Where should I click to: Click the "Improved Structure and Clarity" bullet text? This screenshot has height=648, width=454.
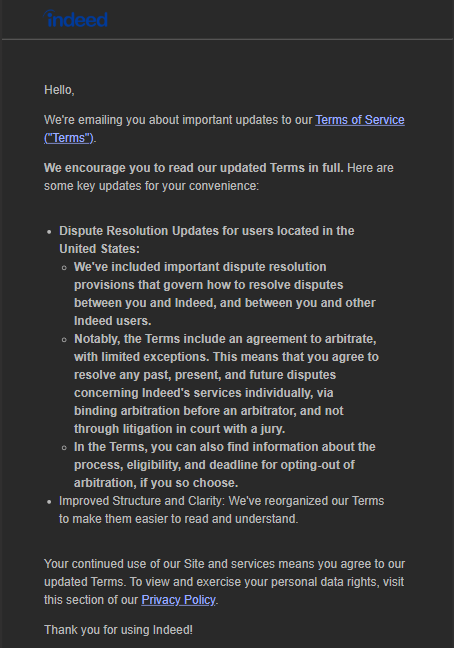[221, 510]
